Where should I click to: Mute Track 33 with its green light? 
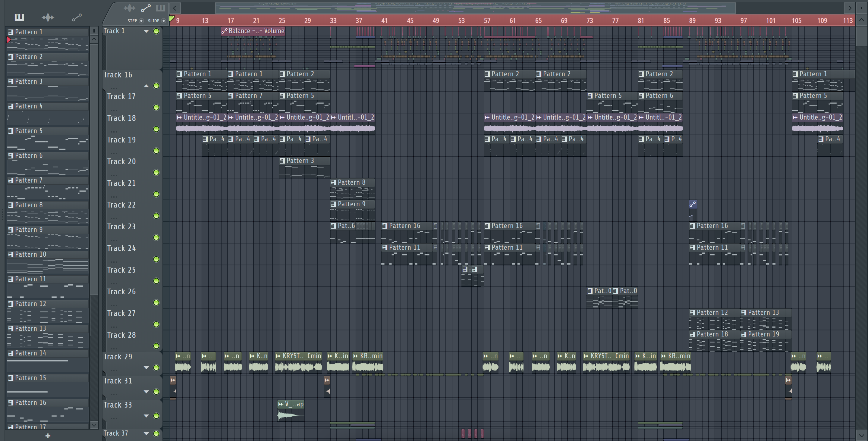tap(156, 416)
